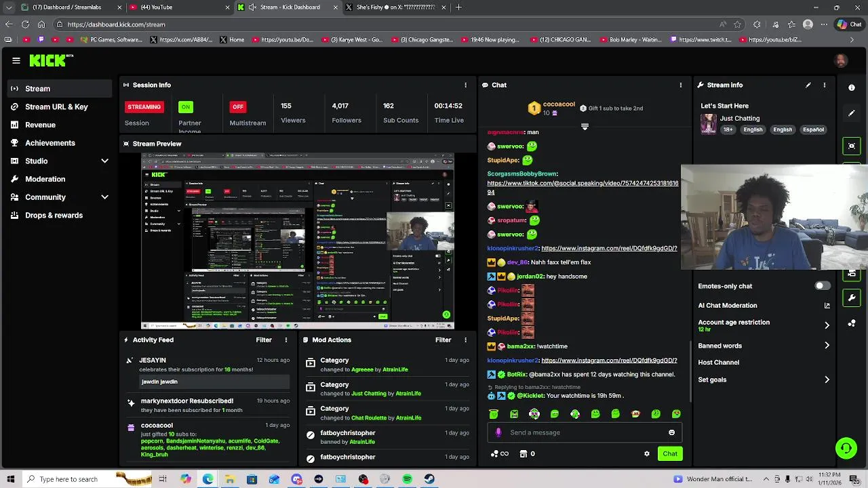Insert the headphones quick emote
Image resolution: width=868 pixels, height=488 pixels.
pyautogui.click(x=534, y=414)
